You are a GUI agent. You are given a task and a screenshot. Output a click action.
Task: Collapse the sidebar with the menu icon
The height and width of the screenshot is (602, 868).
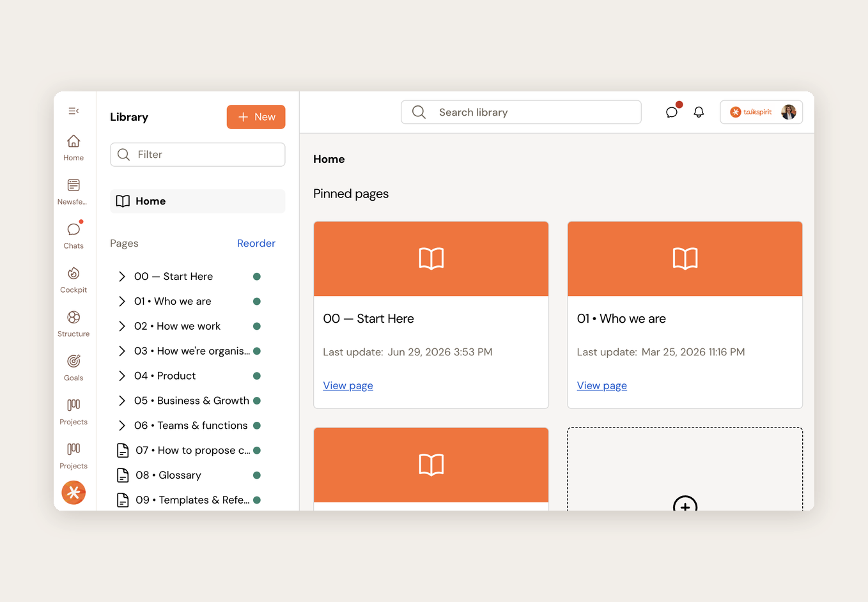pyautogui.click(x=74, y=111)
